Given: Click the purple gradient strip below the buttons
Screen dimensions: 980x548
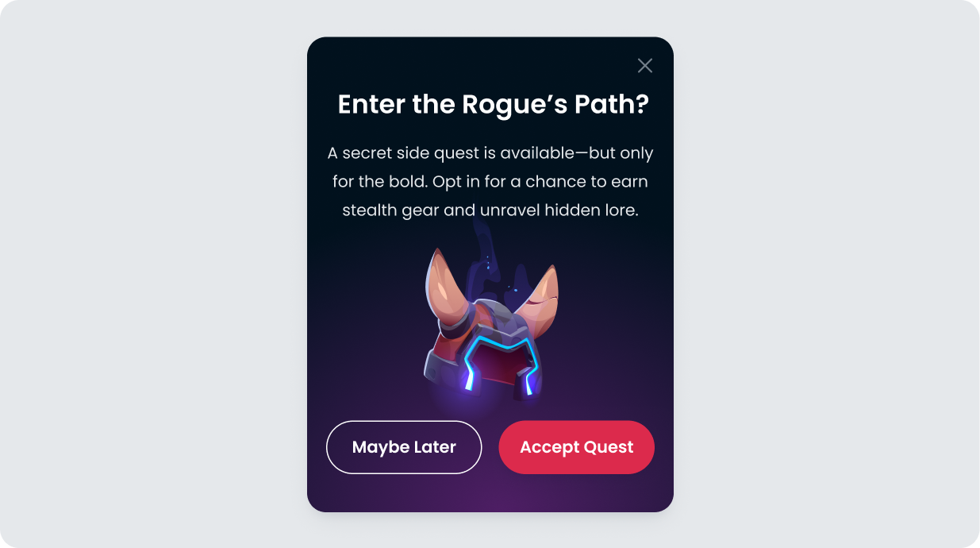Looking at the screenshot, I should click(490, 492).
